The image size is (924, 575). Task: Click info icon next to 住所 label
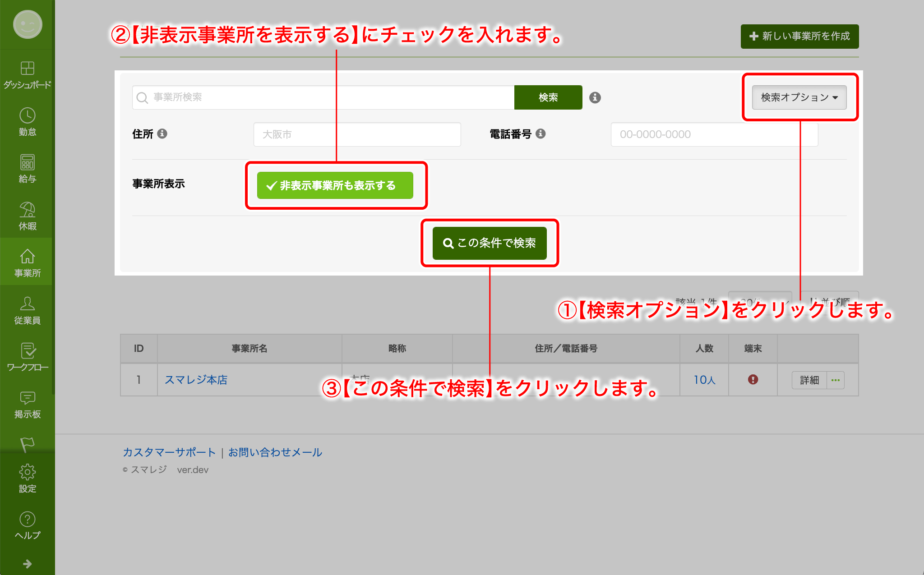click(x=162, y=133)
